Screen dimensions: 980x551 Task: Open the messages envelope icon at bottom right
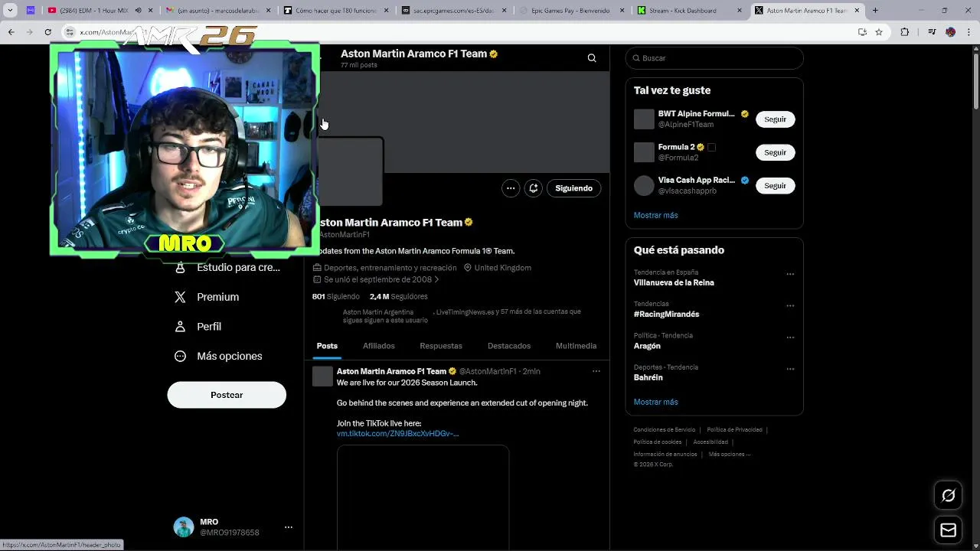click(x=948, y=530)
